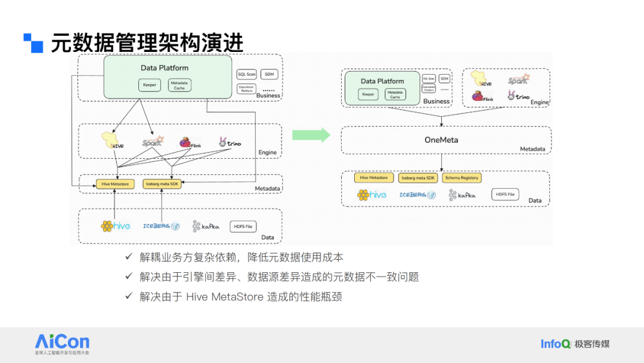Click the InfoQ 极客传媒 logo in footer
Viewport: 644px width, 363px height.
[575, 344]
